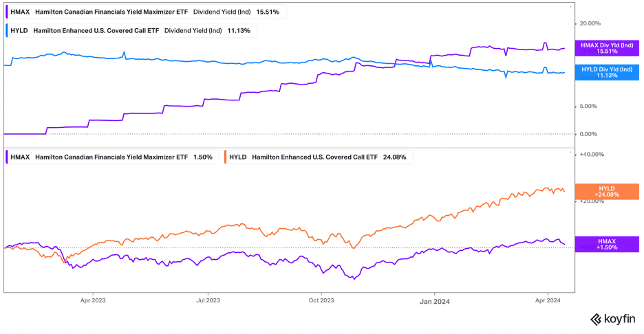644x334 pixels.
Task: Click the Koyfin logo icon
Action: tap(597, 319)
